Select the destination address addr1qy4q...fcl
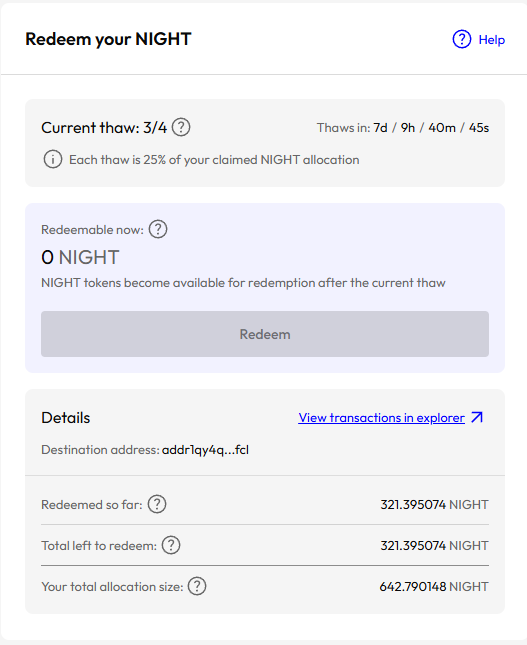This screenshot has width=527, height=645. (x=205, y=450)
